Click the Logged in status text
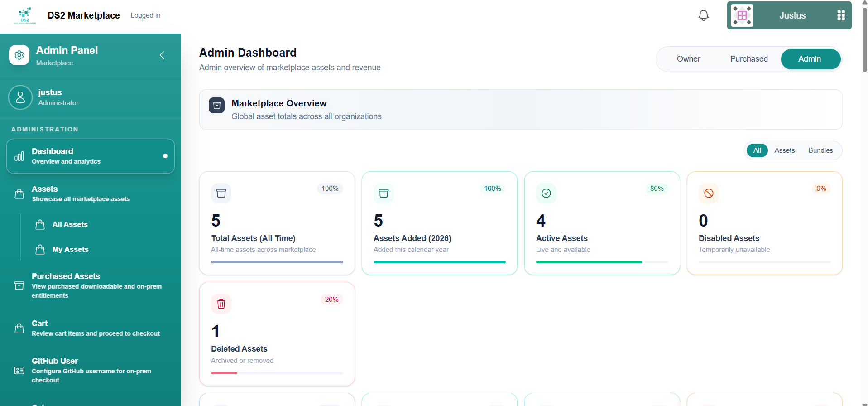 [146, 15]
